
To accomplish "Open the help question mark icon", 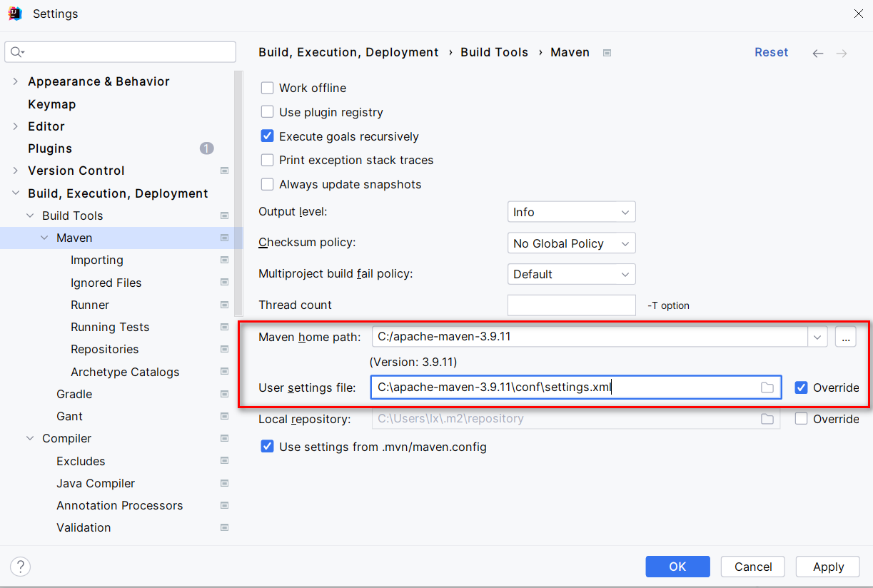I will [x=21, y=567].
